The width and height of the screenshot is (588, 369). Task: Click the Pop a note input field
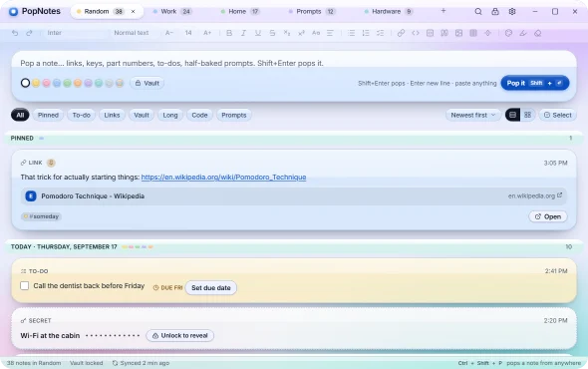pos(294,63)
